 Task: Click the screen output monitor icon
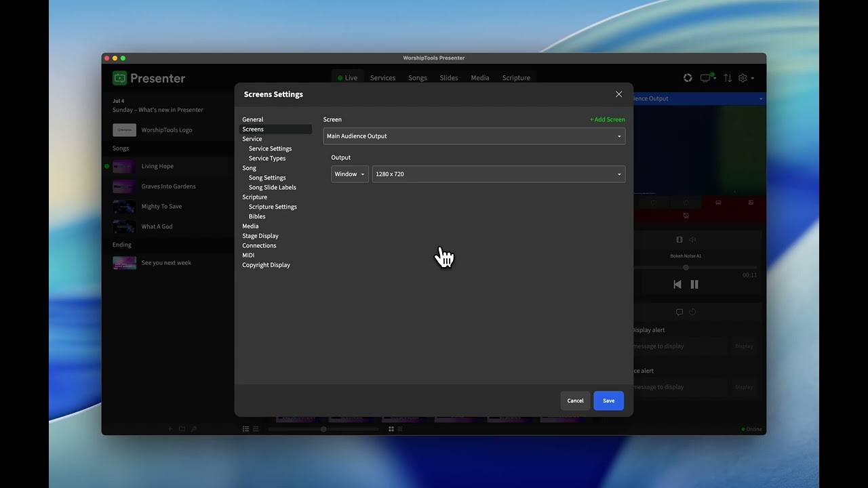(x=707, y=78)
